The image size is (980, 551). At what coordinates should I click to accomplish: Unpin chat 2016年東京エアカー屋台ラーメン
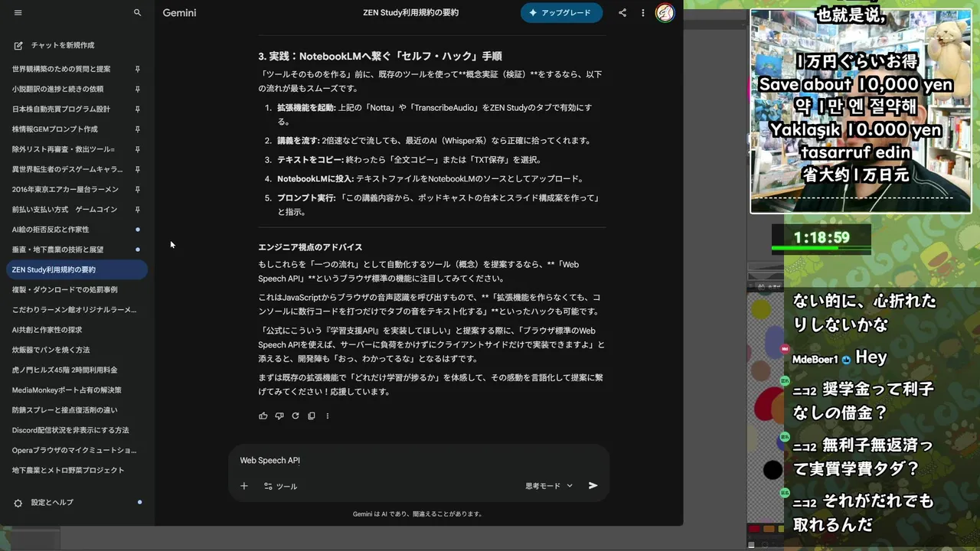click(x=138, y=189)
